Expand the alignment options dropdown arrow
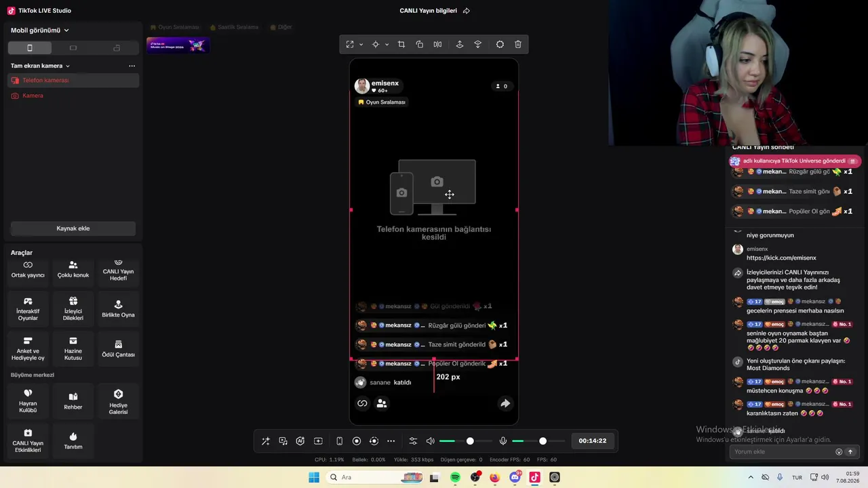This screenshot has height=488, width=868. [x=387, y=45]
